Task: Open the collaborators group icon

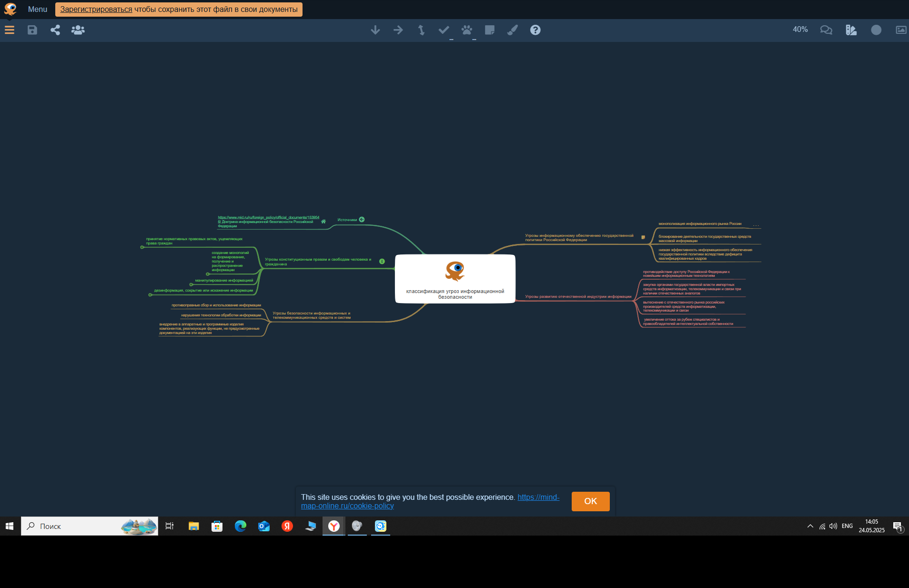Action: tap(78, 30)
